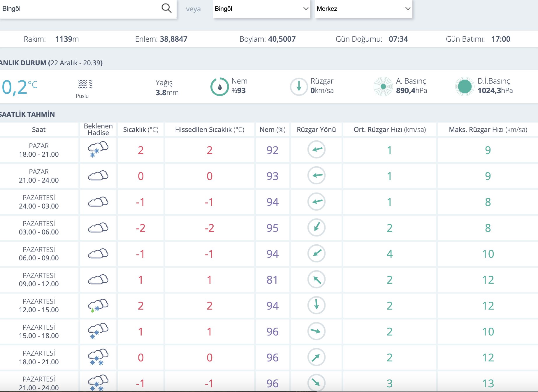Click the current Rüzgar wind arrow icon
This screenshot has width=538, height=392.
(299, 86)
